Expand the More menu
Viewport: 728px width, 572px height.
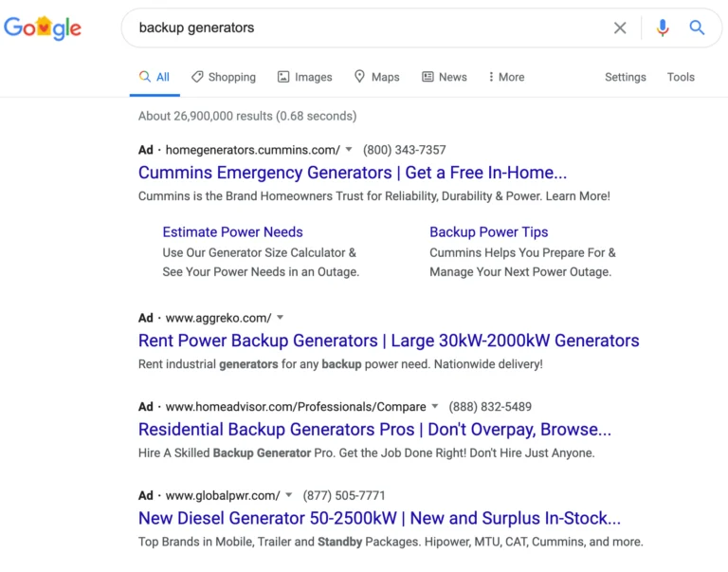click(x=506, y=77)
